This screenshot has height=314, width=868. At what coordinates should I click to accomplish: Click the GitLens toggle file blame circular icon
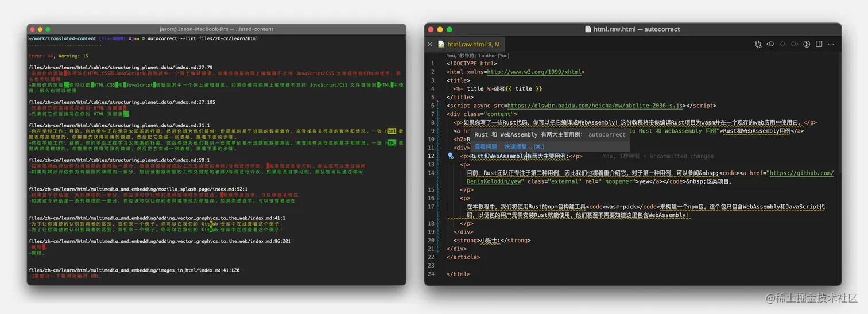pyautogui.click(x=807, y=44)
